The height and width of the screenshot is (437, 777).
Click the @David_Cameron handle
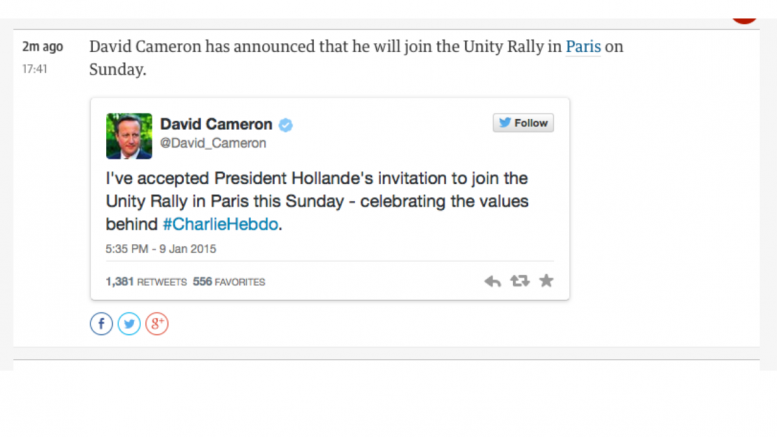(213, 143)
